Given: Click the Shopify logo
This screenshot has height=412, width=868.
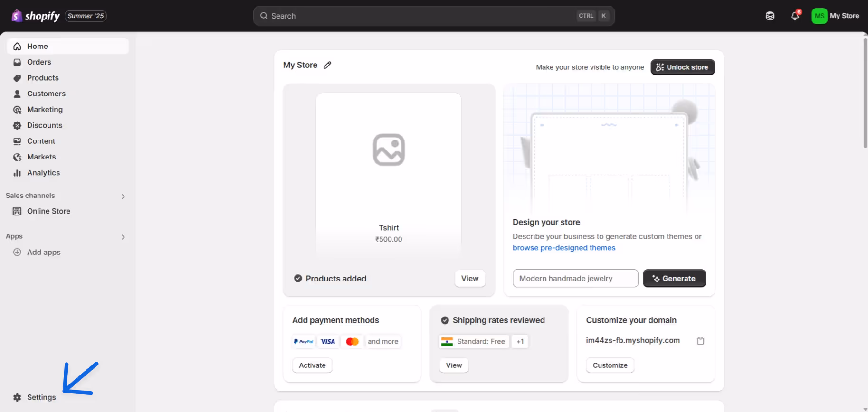Looking at the screenshot, I should coord(36,16).
